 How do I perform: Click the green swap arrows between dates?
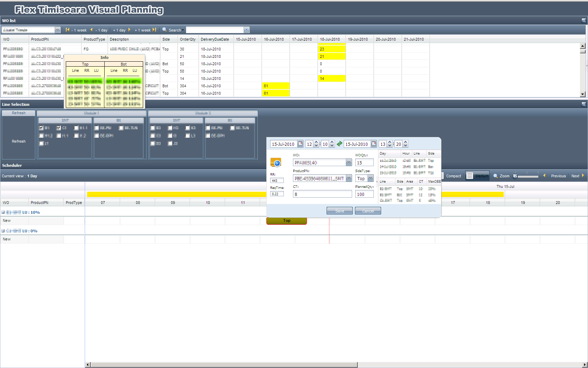[x=339, y=144]
